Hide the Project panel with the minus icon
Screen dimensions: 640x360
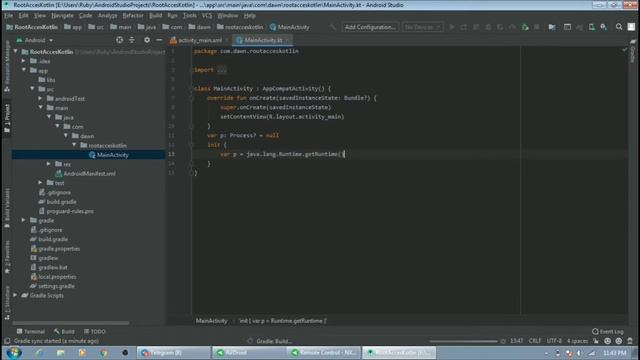(159, 40)
